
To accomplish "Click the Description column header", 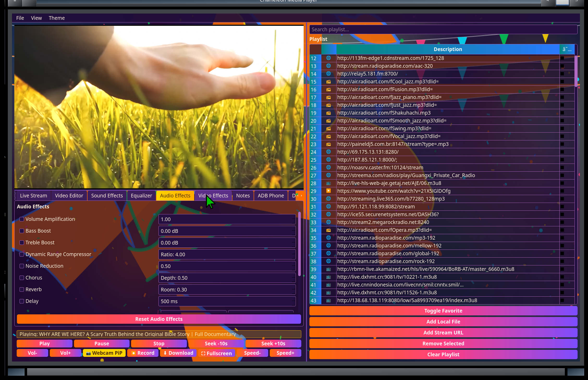I will click(x=448, y=49).
